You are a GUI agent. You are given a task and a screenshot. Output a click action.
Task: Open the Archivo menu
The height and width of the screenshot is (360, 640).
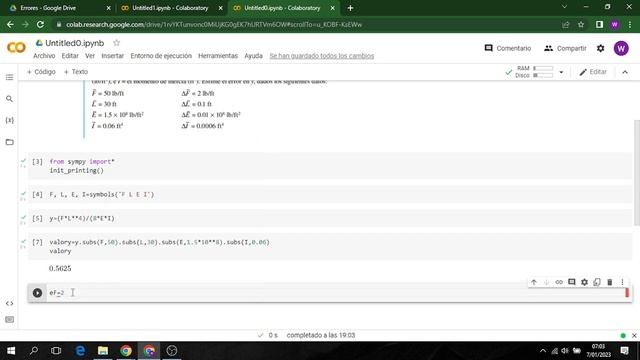coord(44,56)
